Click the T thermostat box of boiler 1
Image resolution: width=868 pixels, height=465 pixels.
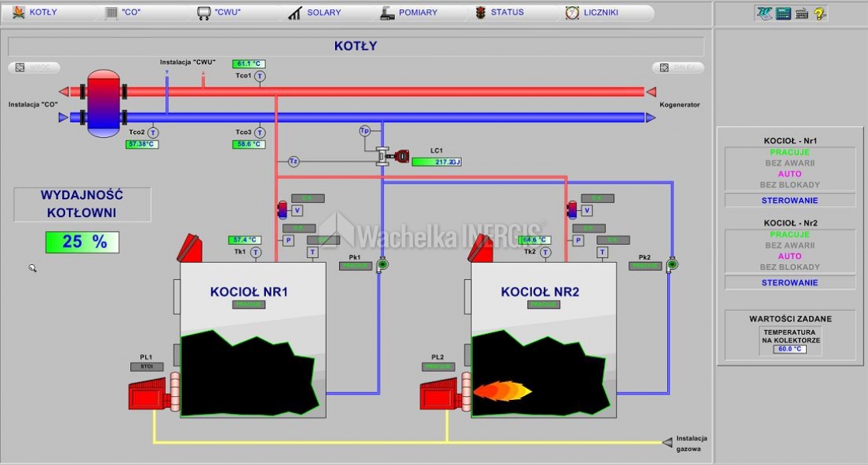pos(312,252)
